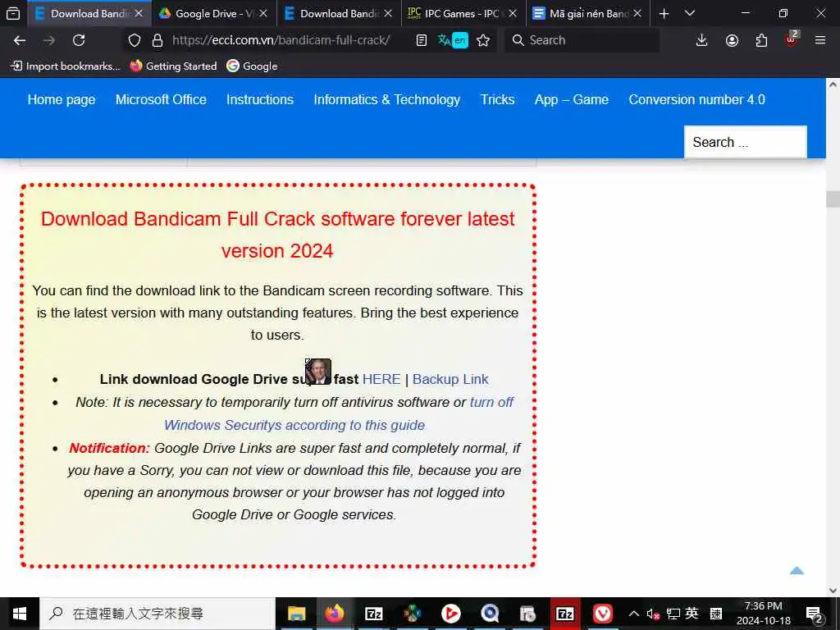Open a new browser tab
This screenshot has height=630, width=840.
click(664, 13)
